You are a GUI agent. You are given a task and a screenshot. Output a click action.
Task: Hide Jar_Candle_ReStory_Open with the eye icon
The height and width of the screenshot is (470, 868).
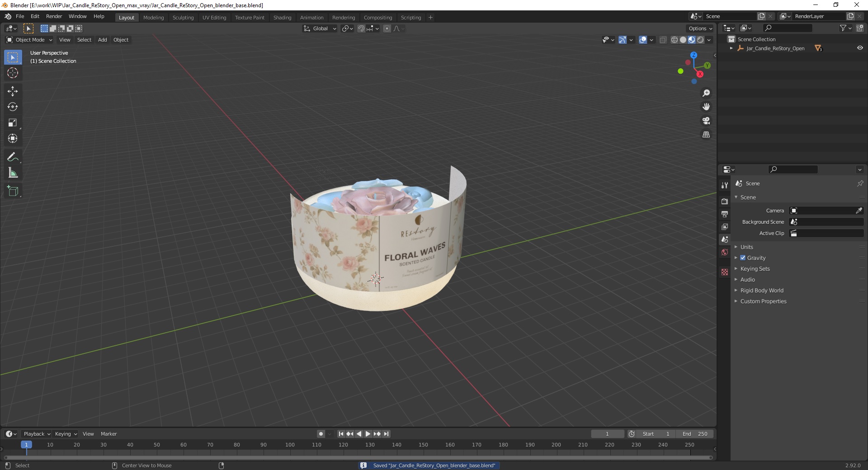(x=860, y=48)
